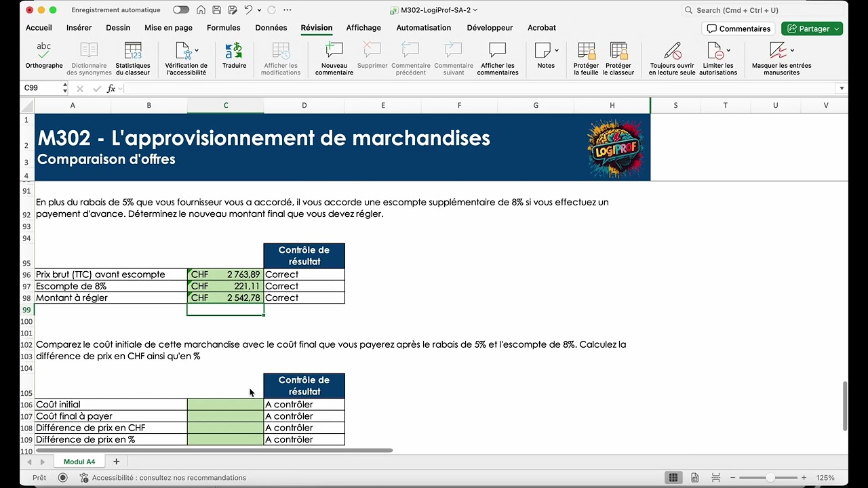Click the macro record status bar icon

pos(62,478)
